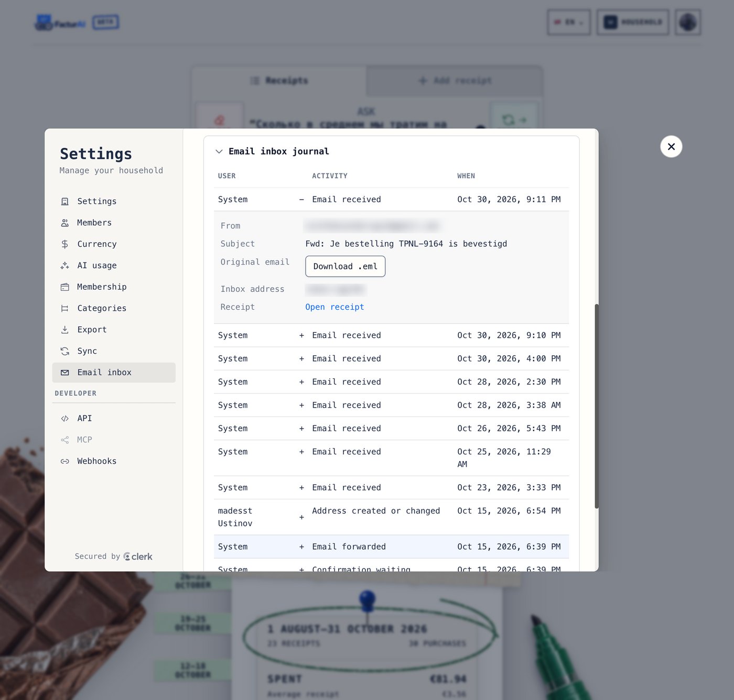
Task: Switch to the Add receipt tab behind dialog
Action: coord(455,81)
